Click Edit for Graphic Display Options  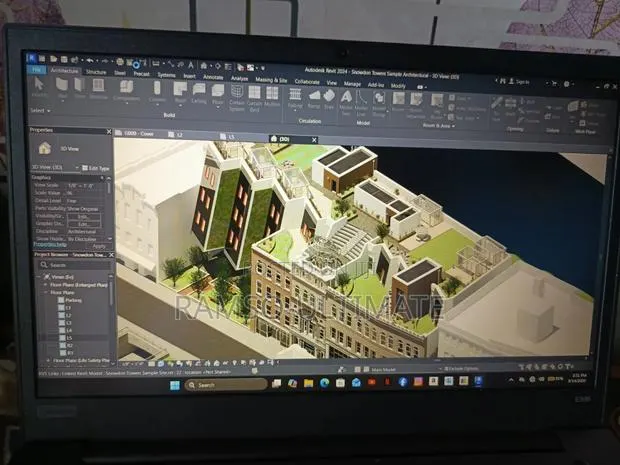click(83, 224)
